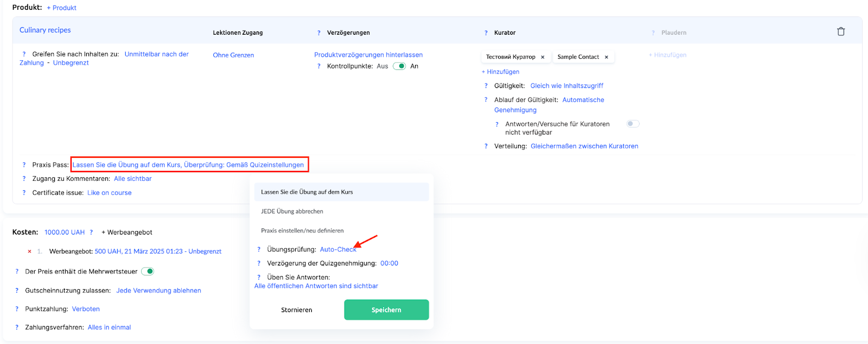Delete the Culinary recipes product via trash icon

point(841,31)
